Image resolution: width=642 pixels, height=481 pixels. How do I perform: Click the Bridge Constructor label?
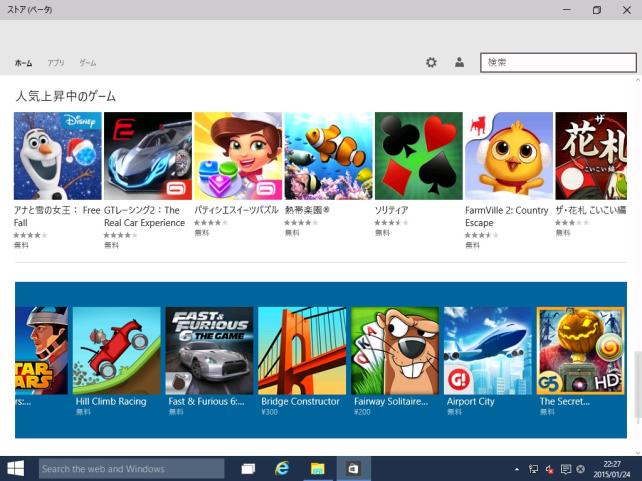[x=301, y=401]
